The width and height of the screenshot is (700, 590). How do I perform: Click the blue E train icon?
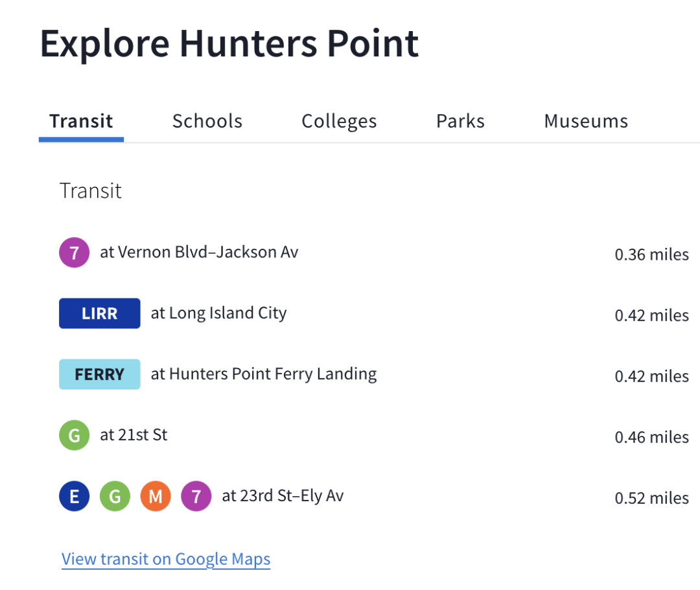tap(74, 496)
